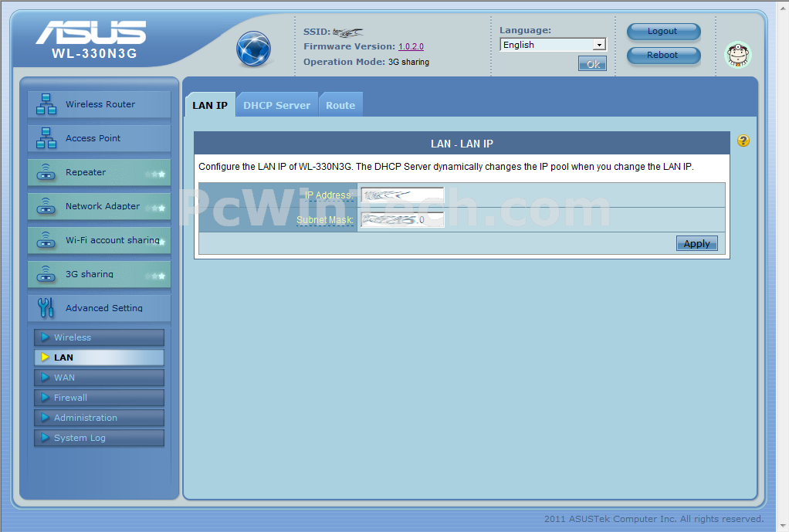Click the IP Address input field
The height and width of the screenshot is (532, 789).
click(x=402, y=195)
